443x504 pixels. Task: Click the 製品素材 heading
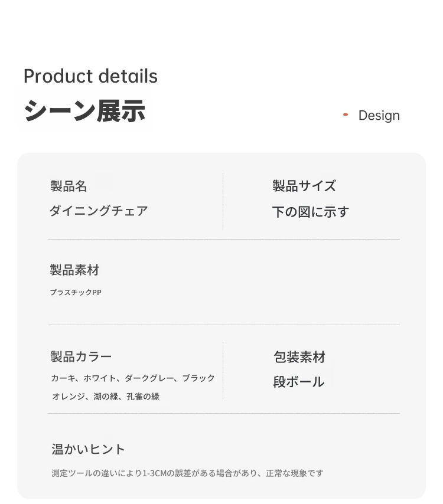74,270
